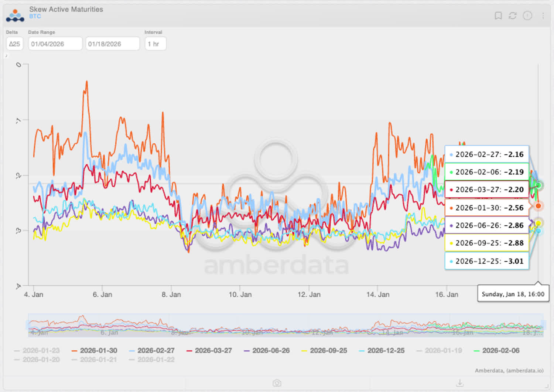
Task: Click the "Sunday, Jan 18, 16:00" time label
Action: [x=513, y=294]
